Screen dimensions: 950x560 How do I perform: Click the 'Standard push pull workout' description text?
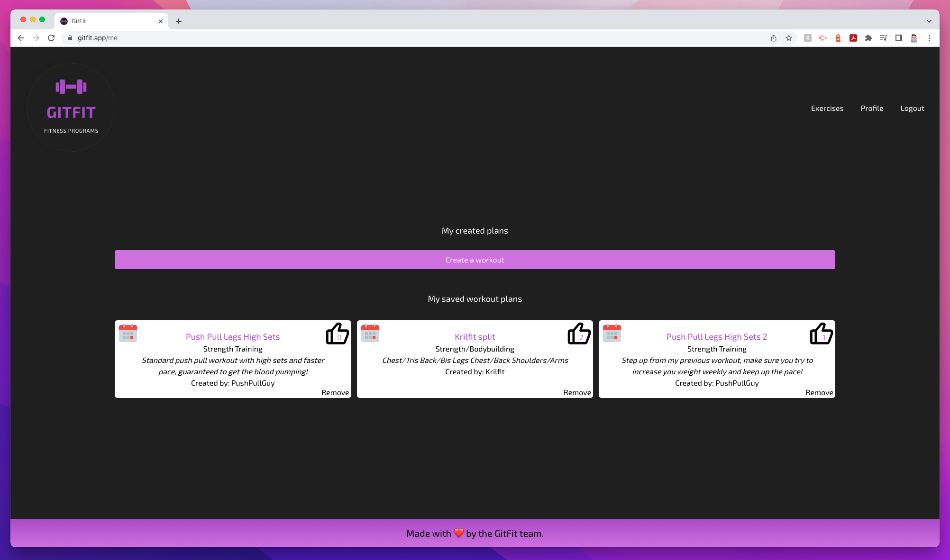point(233,366)
